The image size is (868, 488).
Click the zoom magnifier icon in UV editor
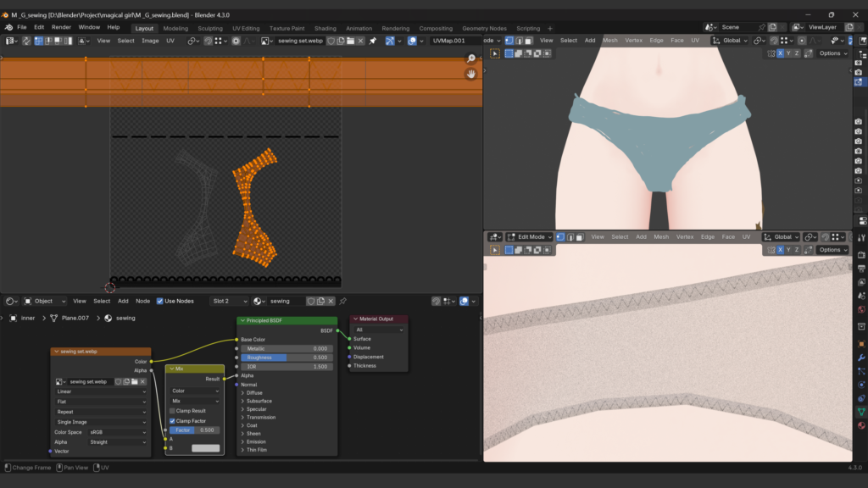point(471,58)
